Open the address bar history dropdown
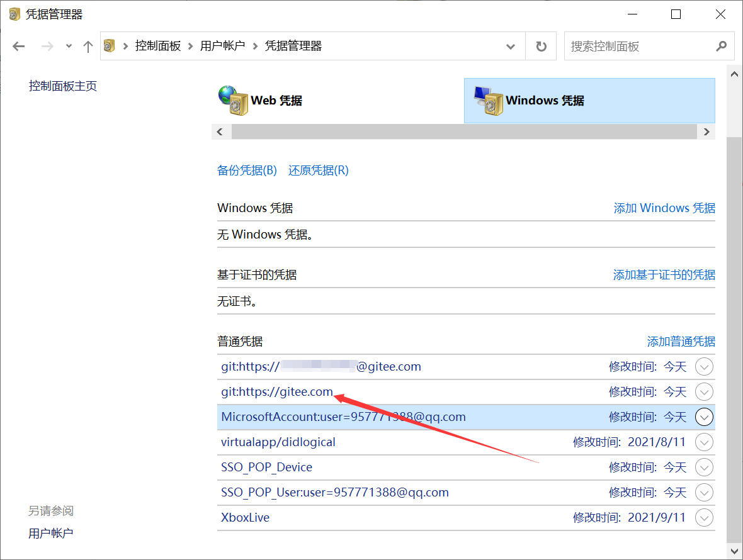 511,46
